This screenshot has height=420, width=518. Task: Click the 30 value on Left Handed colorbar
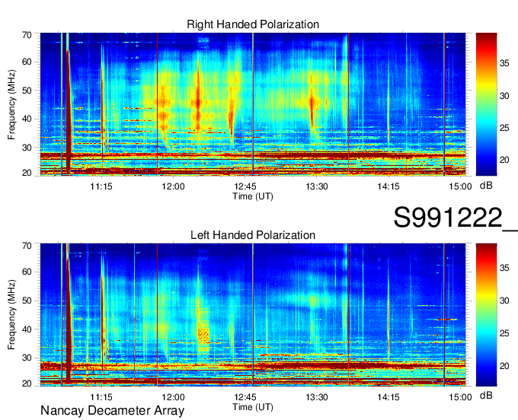[x=504, y=301]
